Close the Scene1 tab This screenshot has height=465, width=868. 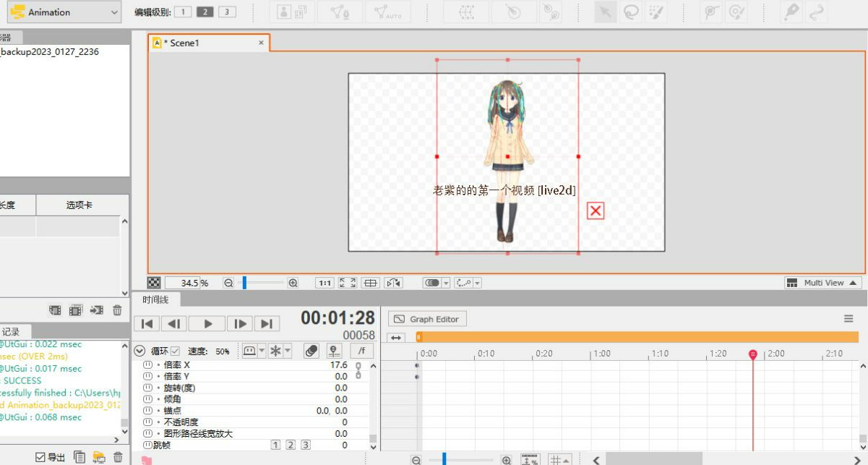coord(261,43)
